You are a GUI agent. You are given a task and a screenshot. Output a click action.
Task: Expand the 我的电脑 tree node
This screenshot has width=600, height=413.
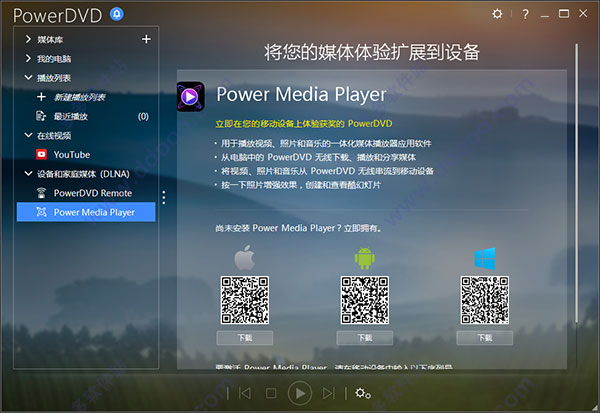[x=28, y=58]
